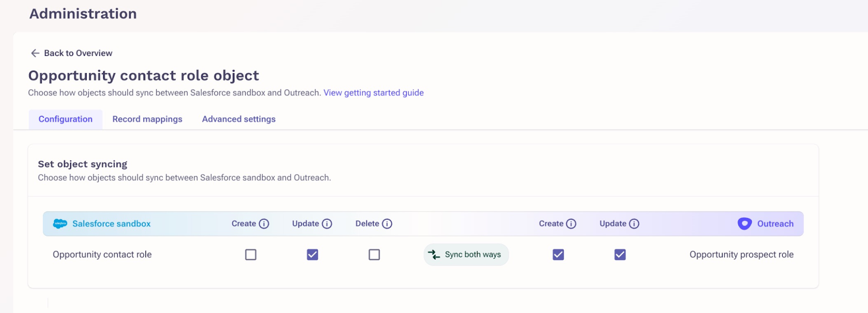Screen dimensions: 868x313
Task: Enable Salesforce Create checkbox
Action: click(251, 254)
